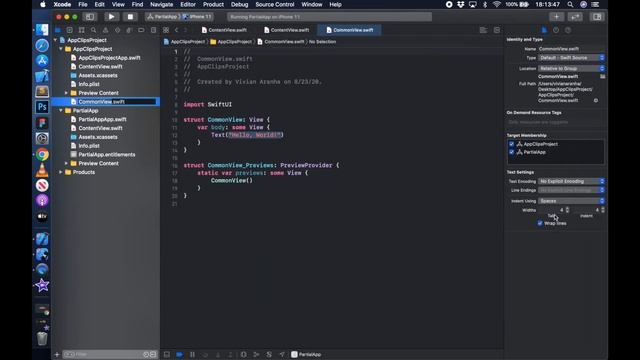The width and height of the screenshot is (640, 360).
Task: Open the Indent Using Spaces dropdown
Action: tap(571, 201)
